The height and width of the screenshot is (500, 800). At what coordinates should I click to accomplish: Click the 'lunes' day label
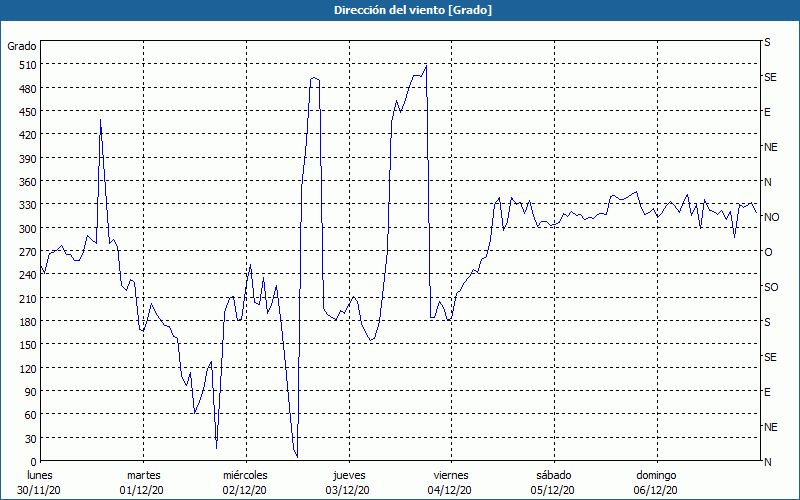point(40,475)
